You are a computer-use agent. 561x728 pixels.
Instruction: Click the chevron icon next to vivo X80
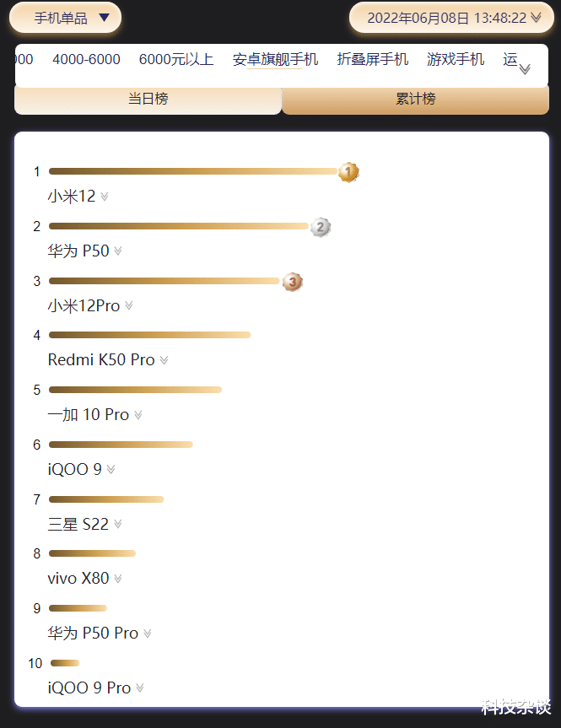(118, 580)
